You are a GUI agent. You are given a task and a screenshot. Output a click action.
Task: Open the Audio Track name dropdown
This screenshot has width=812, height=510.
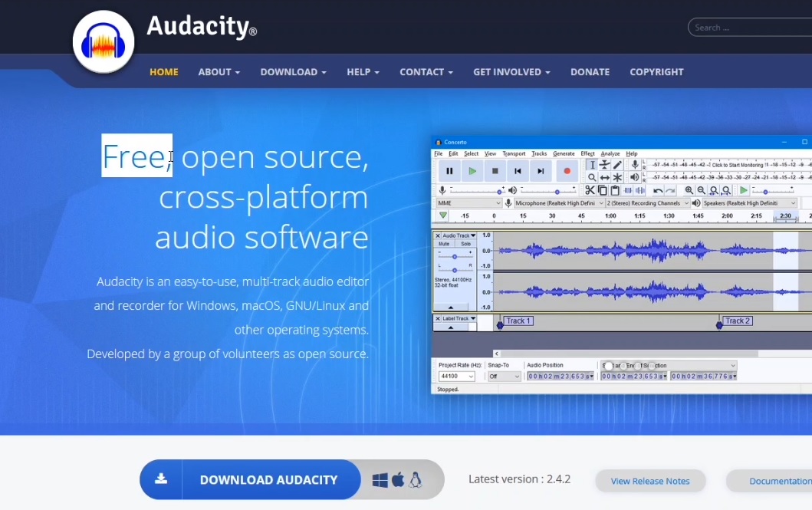(x=459, y=235)
